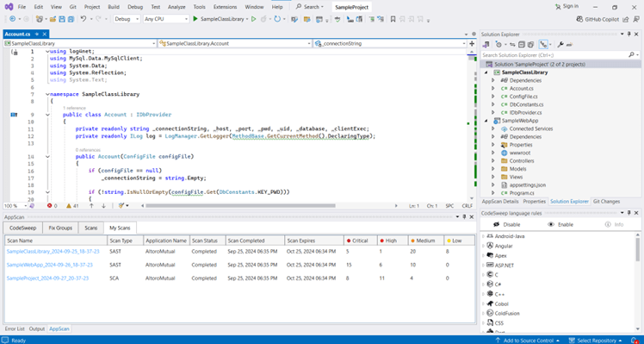Click Sign in

[x=567, y=6]
